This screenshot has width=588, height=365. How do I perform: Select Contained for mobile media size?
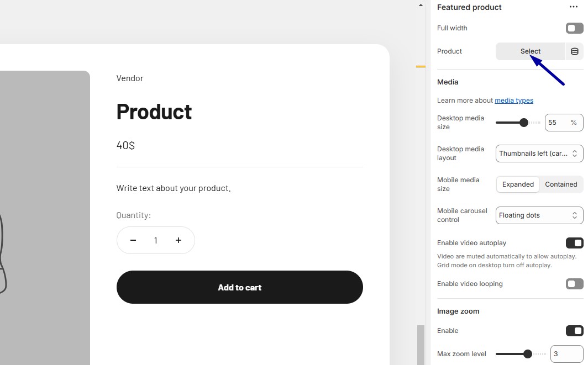(560, 184)
